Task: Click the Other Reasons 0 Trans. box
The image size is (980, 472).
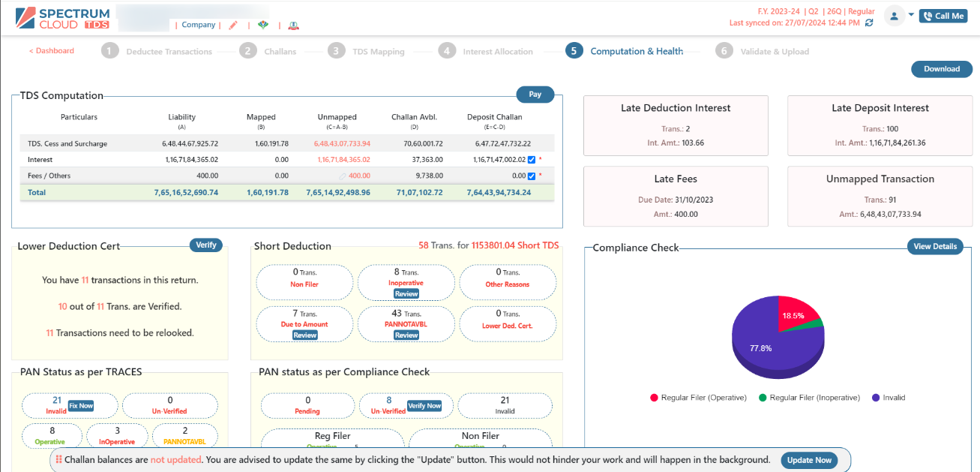Action: [x=508, y=282]
